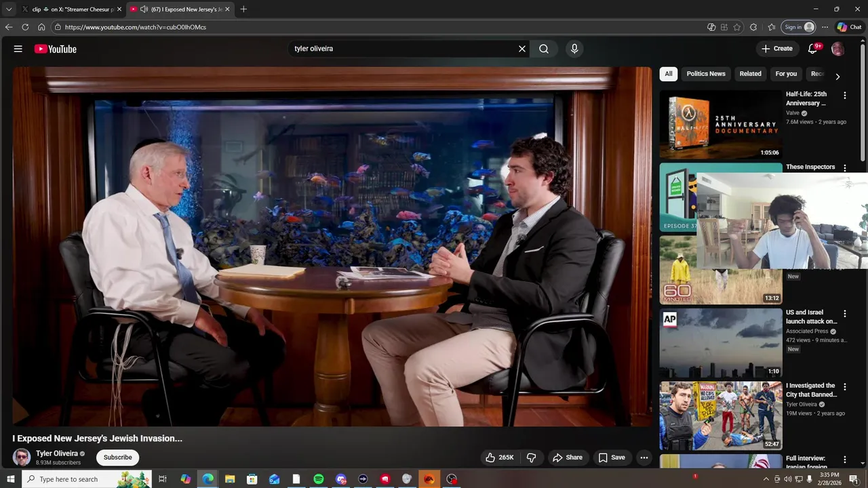868x488 pixels.
Task: Open the 60 Minutes video thumbnail
Action: coord(721,270)
